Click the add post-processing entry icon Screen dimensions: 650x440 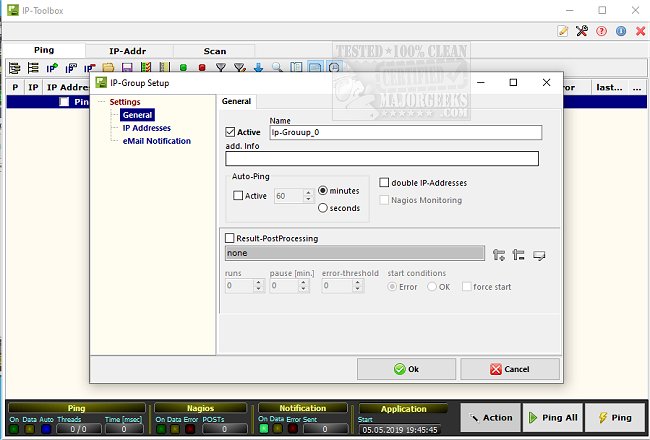coord(499,255)
